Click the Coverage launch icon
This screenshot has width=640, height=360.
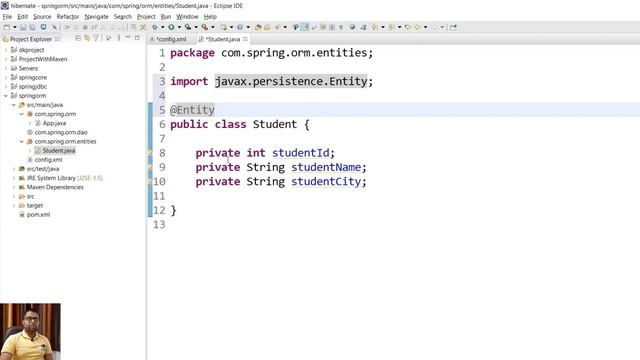click(x=188, y=27)
